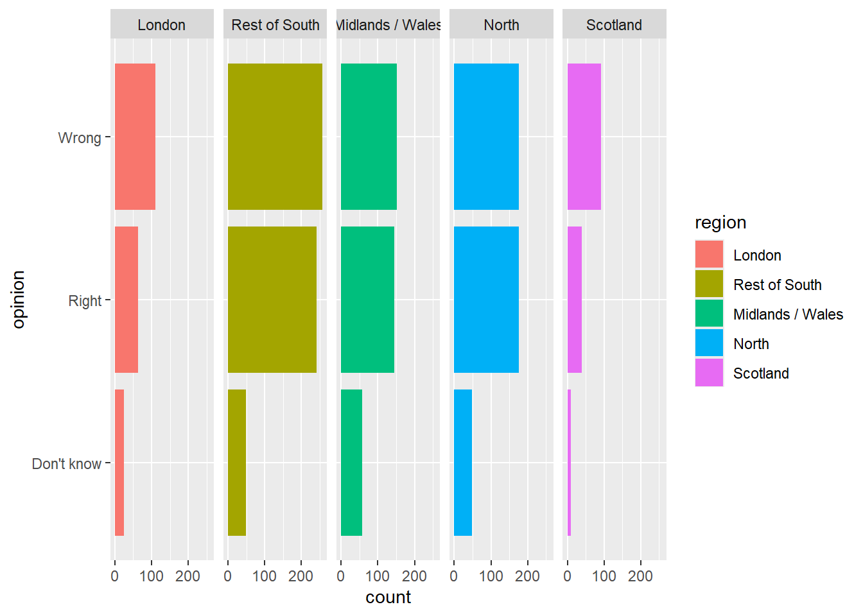This screenshot has width=863, height=616.
Task: Click the Wrong bar in North panel
Action: pyautogui.click(x=486, y=137)
